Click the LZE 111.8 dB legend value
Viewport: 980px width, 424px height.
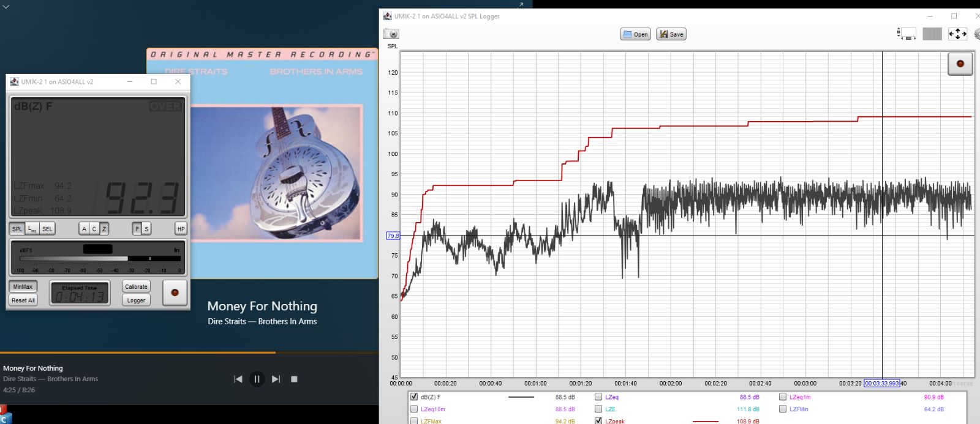coord(748,409)
